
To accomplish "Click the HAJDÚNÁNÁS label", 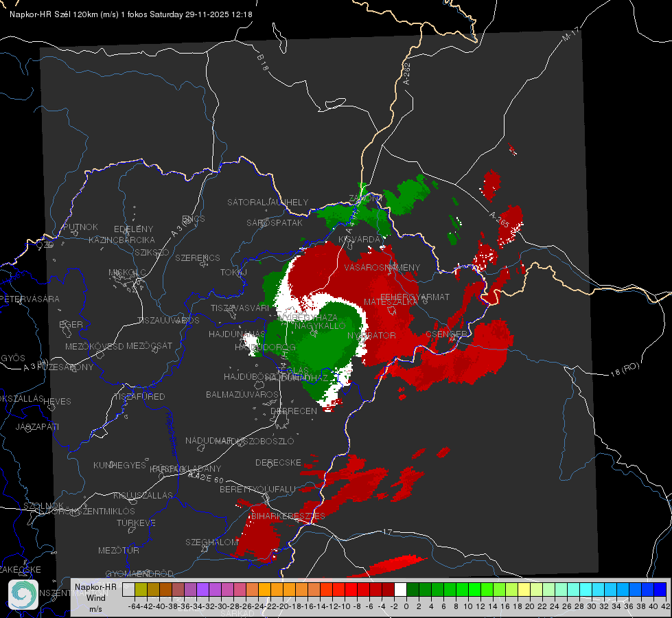I will click(x=237, y=334).
